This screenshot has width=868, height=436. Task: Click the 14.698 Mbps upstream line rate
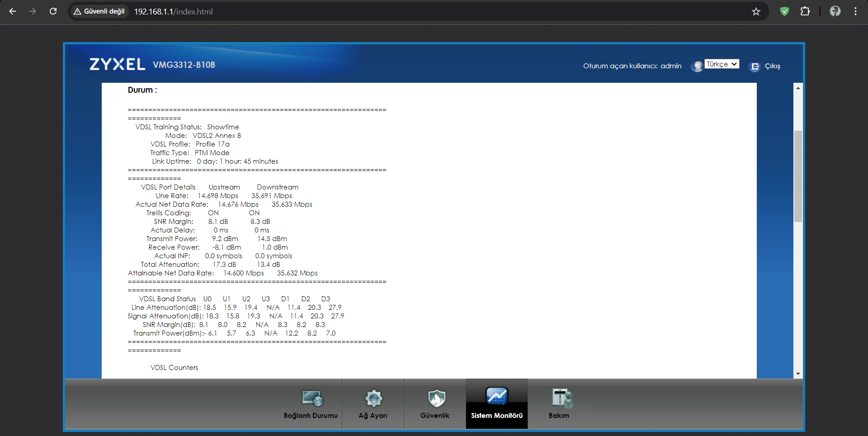[218, 196]
